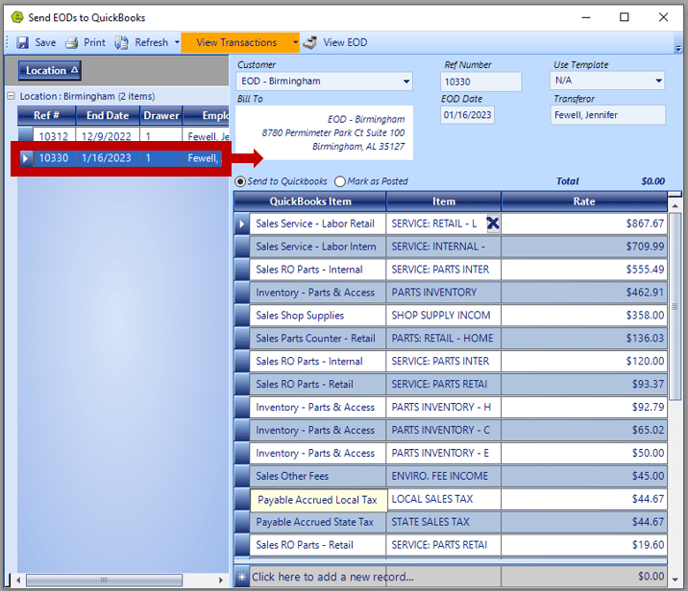This screenshot has height=591, width=688.
Task: Click row arrow indicator beside ref 10330
Action: tap(25, 158)
